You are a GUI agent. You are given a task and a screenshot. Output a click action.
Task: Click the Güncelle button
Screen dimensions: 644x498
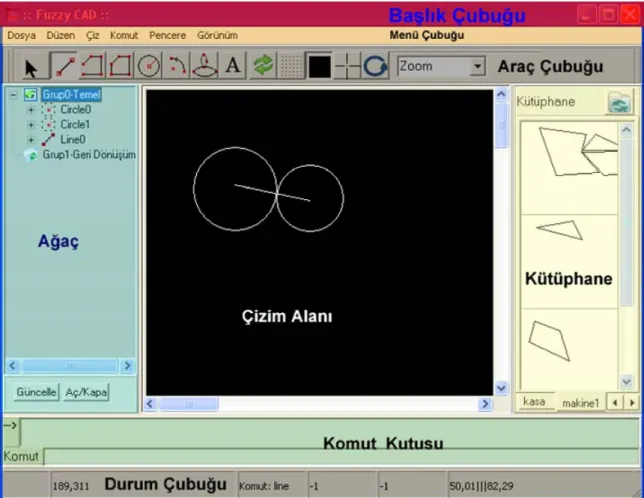click(x=36, y=392)
